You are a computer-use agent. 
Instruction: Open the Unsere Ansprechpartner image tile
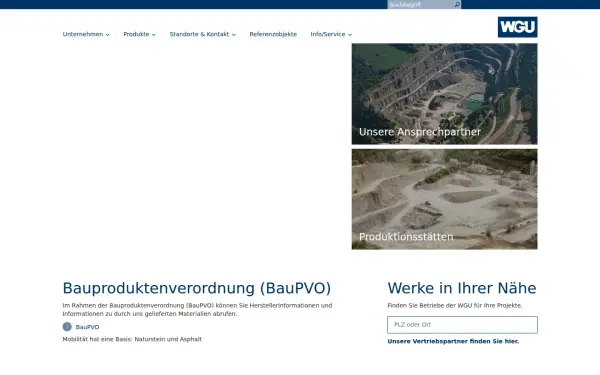pos(445,94)
